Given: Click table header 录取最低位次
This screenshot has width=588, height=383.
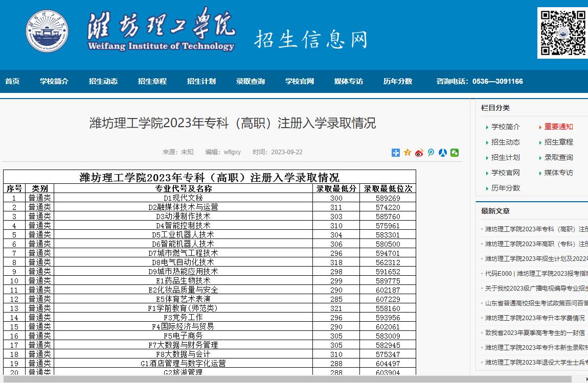Looking at the screenshot, I should pos(388,188).
